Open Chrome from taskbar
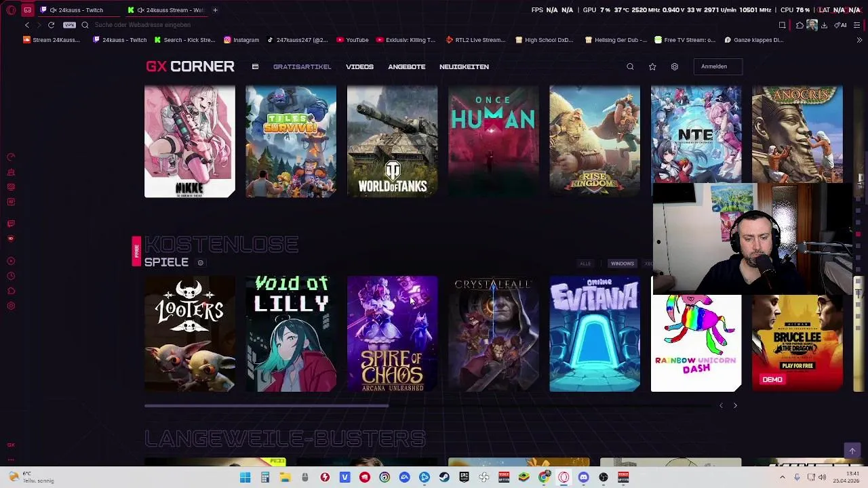 coord(544,477)
